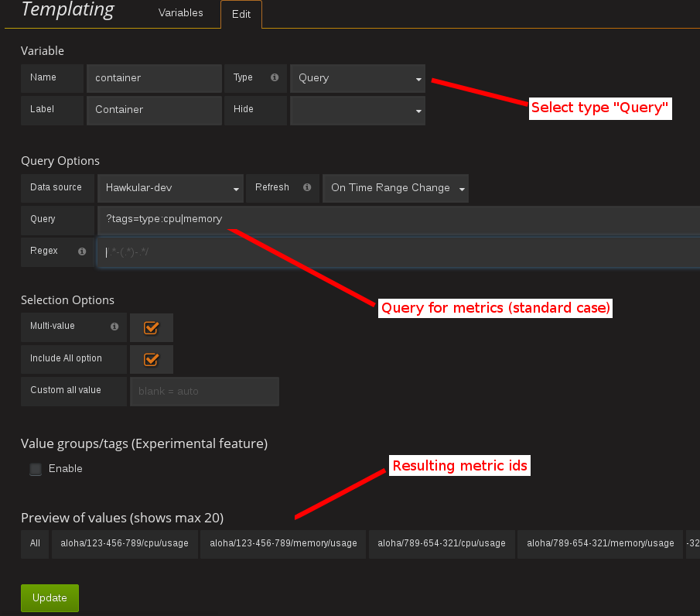Image resolution: width=700 pixels, height=616 pixels.
Task: Click the Custom all value label
Action: tap(66, 390)
